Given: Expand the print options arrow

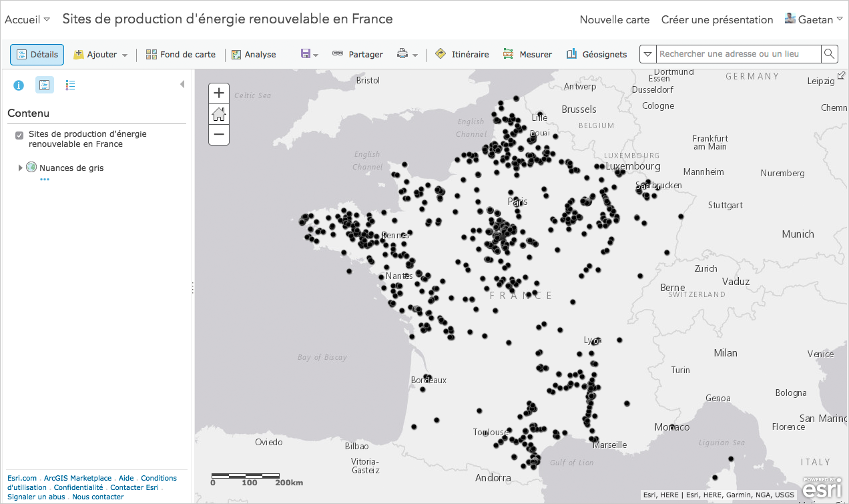Looking at the screenshot, I should 415,55.
